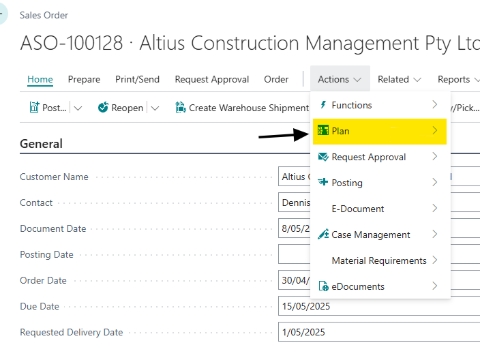
Task: Click the Due Date field 15/05/2025
Action: (379, 306)
